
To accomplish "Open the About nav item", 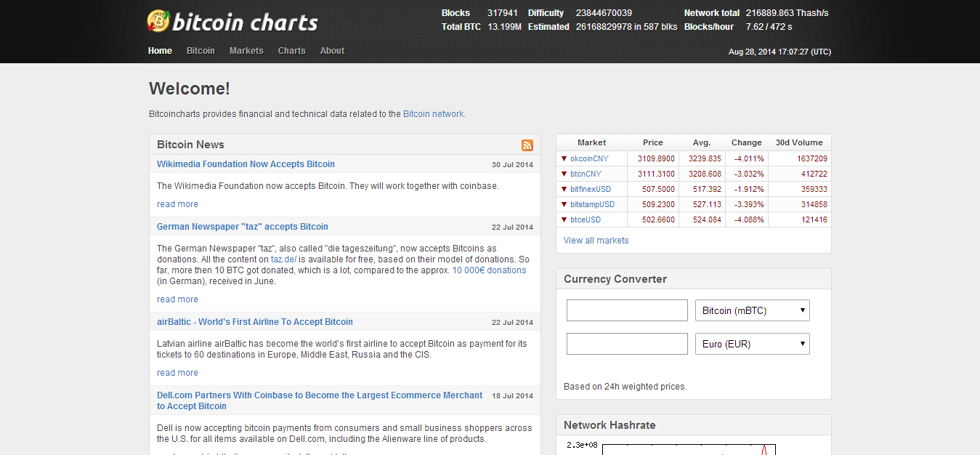I will (x=332, y=51).
